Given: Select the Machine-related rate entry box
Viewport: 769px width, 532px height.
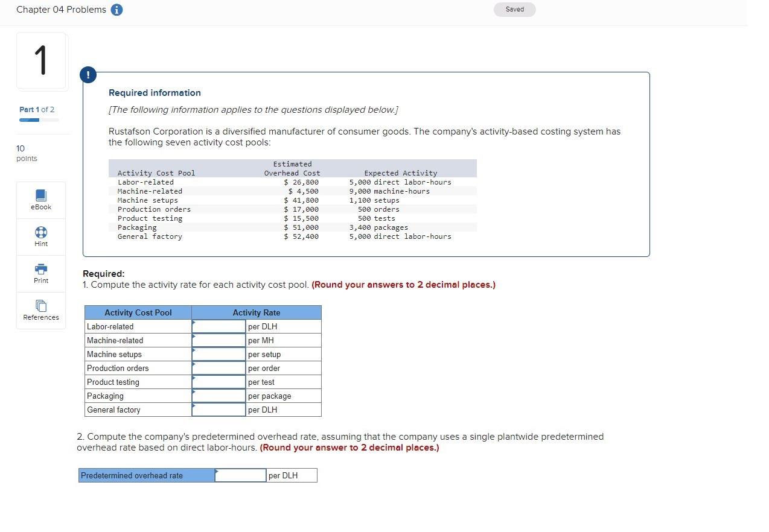Looking at the screenshot, I should click(218, 340).
